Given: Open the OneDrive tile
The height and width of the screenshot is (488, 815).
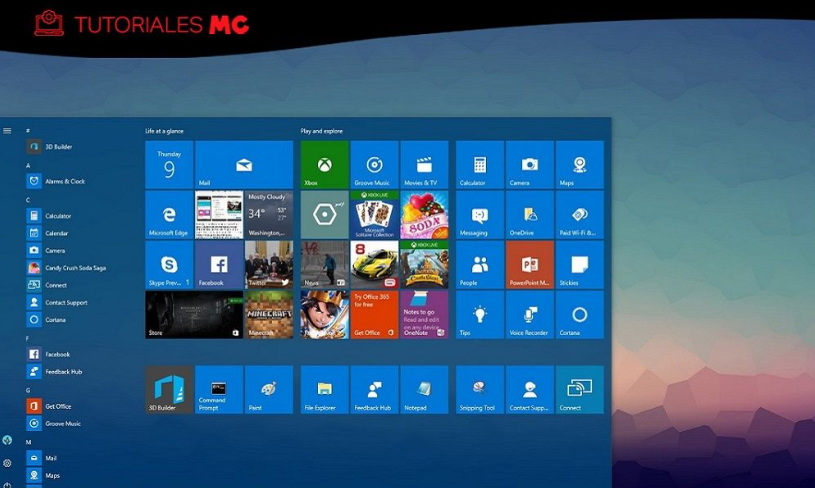Looking at the screenshot, I should (x=530, y=215).
